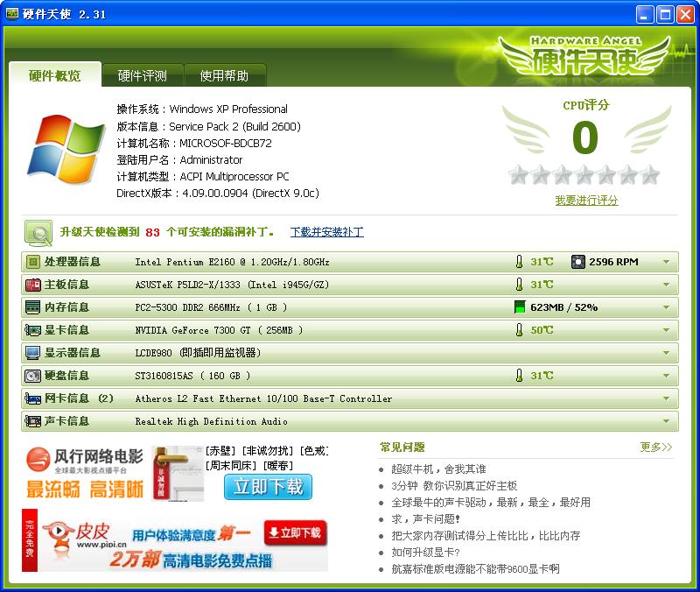Click the hard disk thermometer icon

point(519,376)
